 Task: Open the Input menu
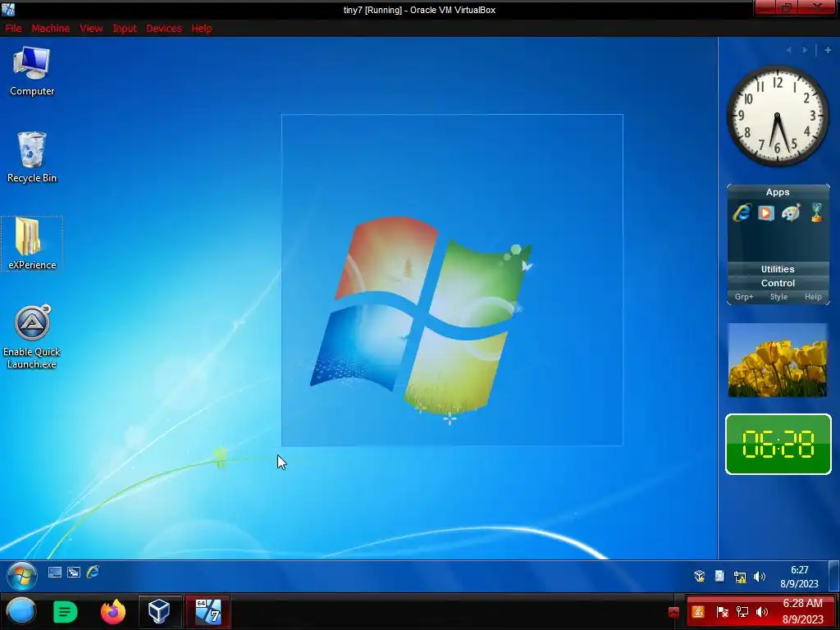coord(125,29)
